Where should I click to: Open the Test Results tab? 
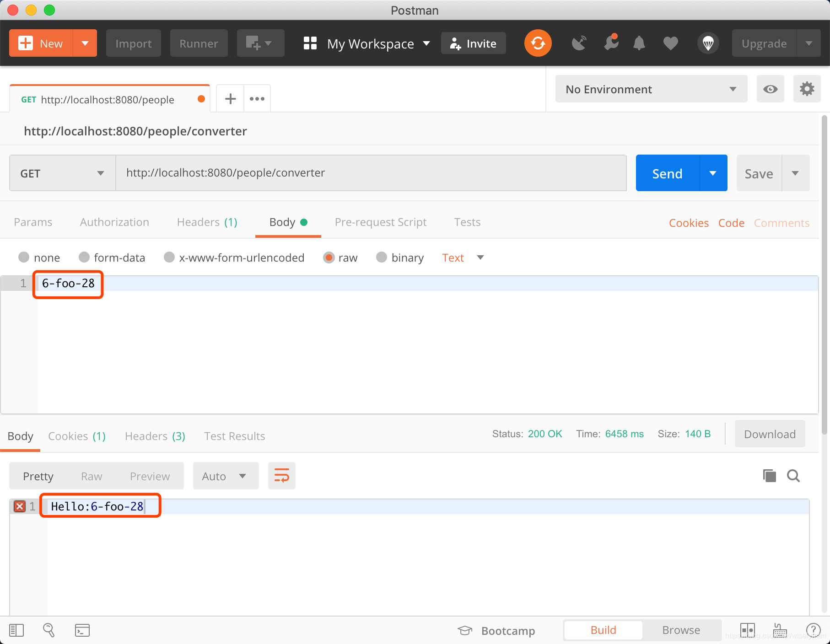[234, 436]
